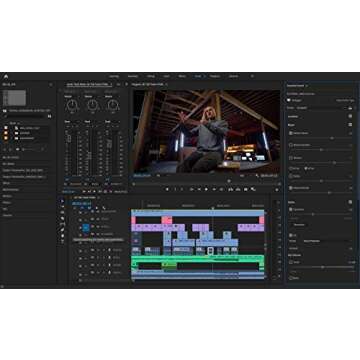This screenshot has height=360, width=360.
Task: Toggle the Repair section checkbox
Action: click(350, 124)
